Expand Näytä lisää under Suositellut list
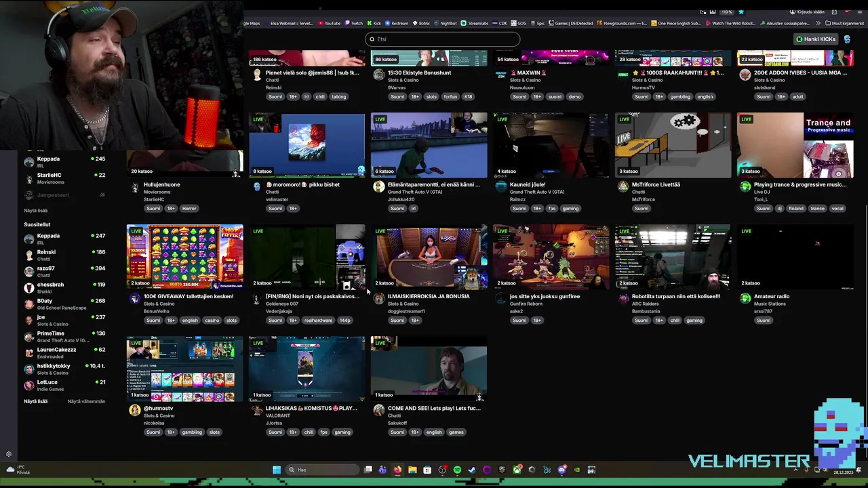The height and width of the screenshot is (488, 868). (x=36, y=401)
